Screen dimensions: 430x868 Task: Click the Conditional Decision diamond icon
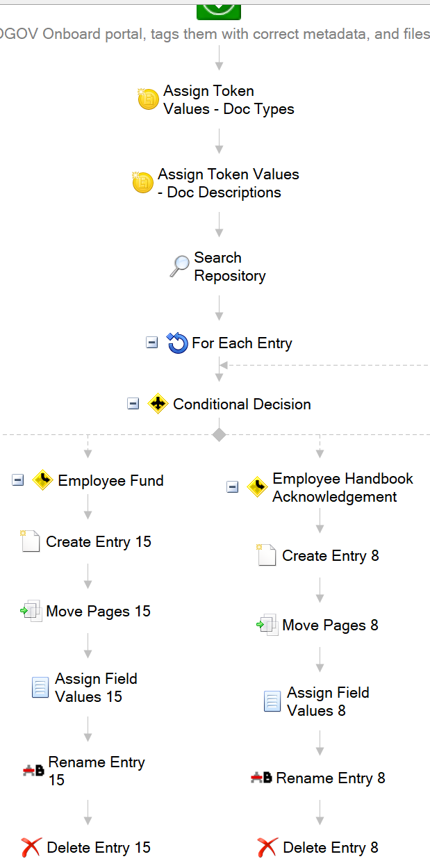point(158,404)
